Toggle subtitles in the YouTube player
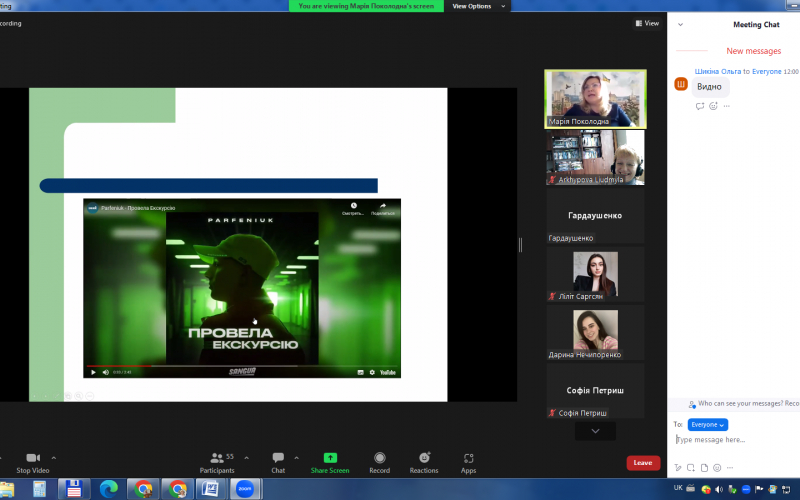Viewport: 800px width, 500px height. (361, 372)
